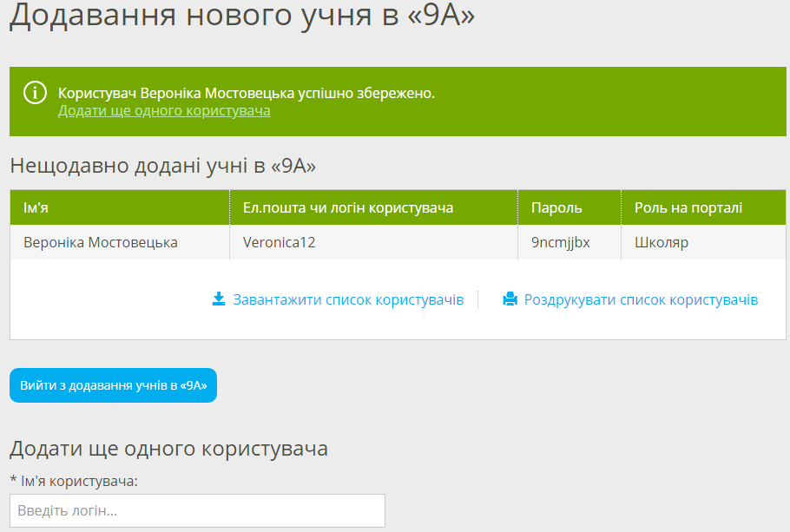Click page title 'Додавання нового учня в «9А»'

tap(242, 15)
